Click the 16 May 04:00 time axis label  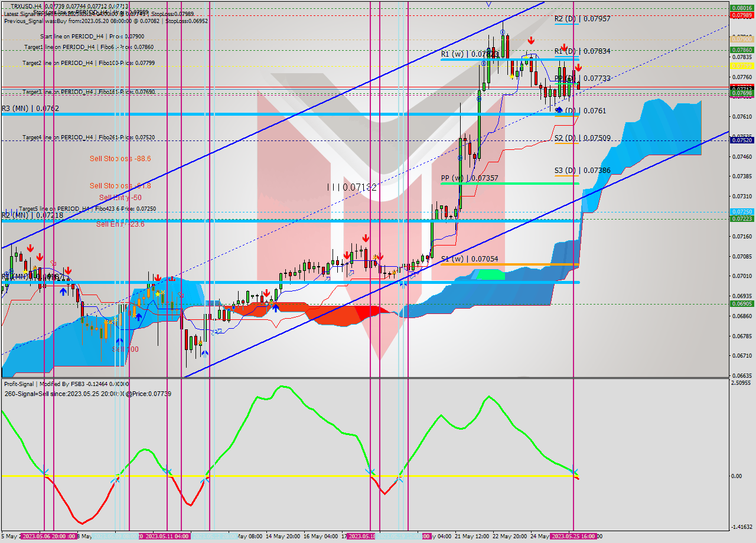[x=320, y=537]
